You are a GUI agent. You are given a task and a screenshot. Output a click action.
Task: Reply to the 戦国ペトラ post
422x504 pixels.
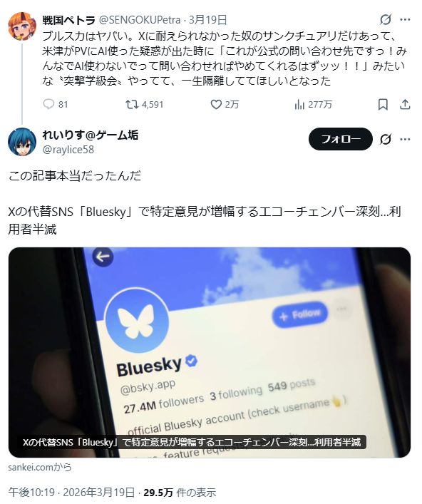[x=56, y=105]
